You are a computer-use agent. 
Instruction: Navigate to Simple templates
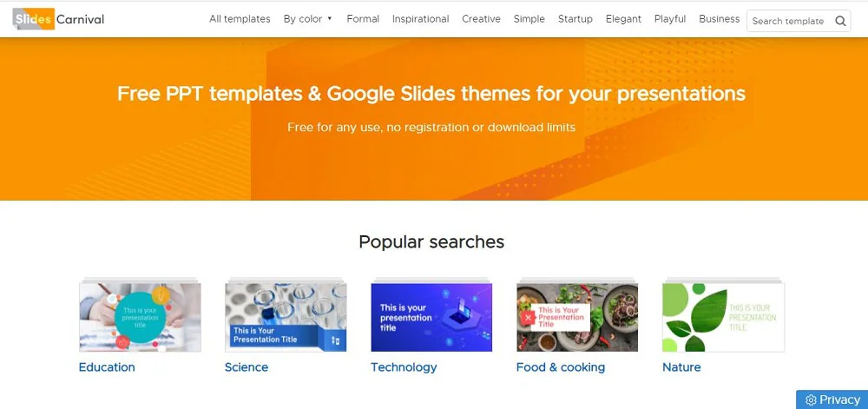(529, 19)
